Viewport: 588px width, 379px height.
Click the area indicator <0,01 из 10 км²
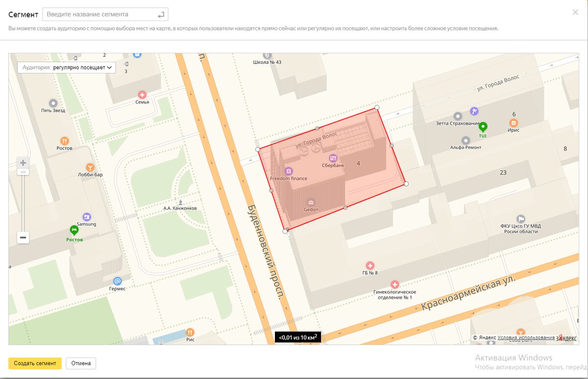[x=298, y=337]
